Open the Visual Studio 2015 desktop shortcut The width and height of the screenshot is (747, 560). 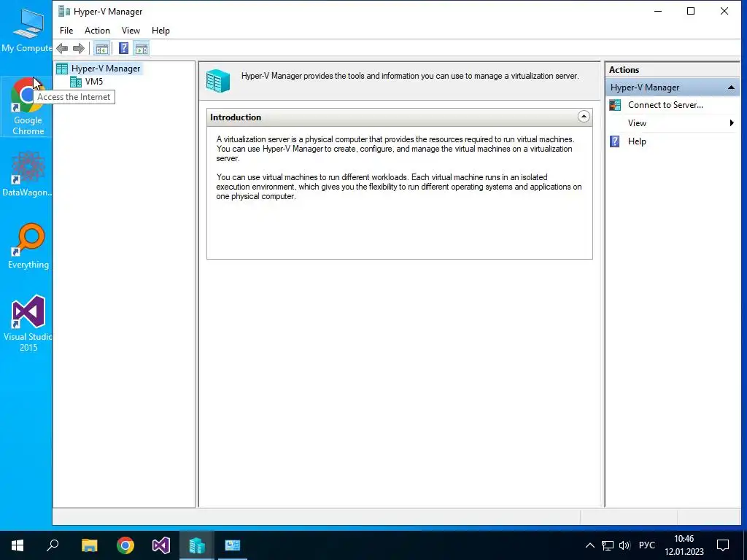pyautogui.click(x=28, y=323)
